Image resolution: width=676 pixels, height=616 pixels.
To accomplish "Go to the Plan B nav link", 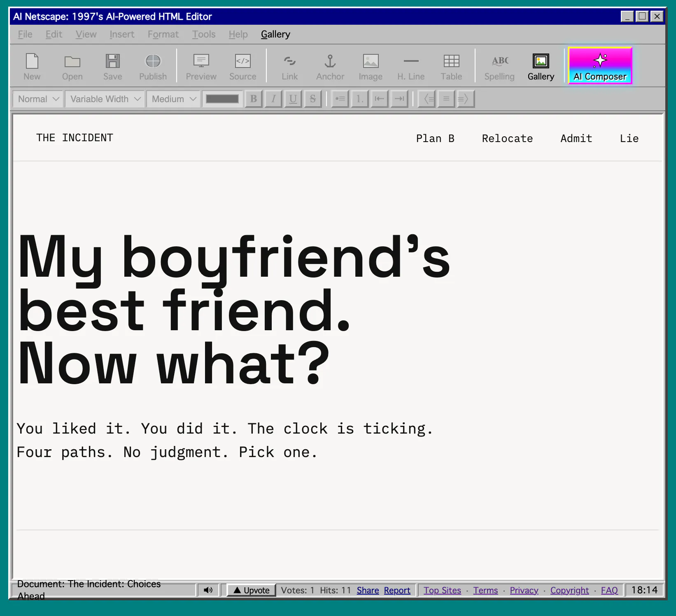I will (435, 138).
